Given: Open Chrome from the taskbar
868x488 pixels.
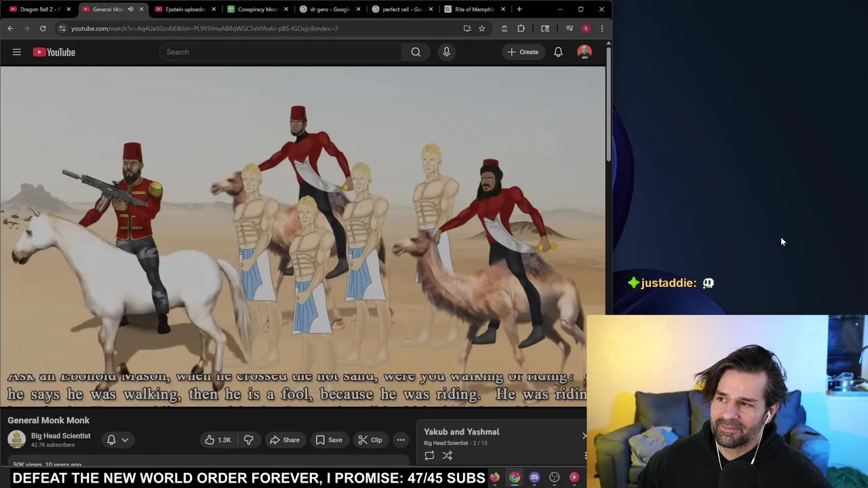Looking at the screenshot, I should 515,478.
